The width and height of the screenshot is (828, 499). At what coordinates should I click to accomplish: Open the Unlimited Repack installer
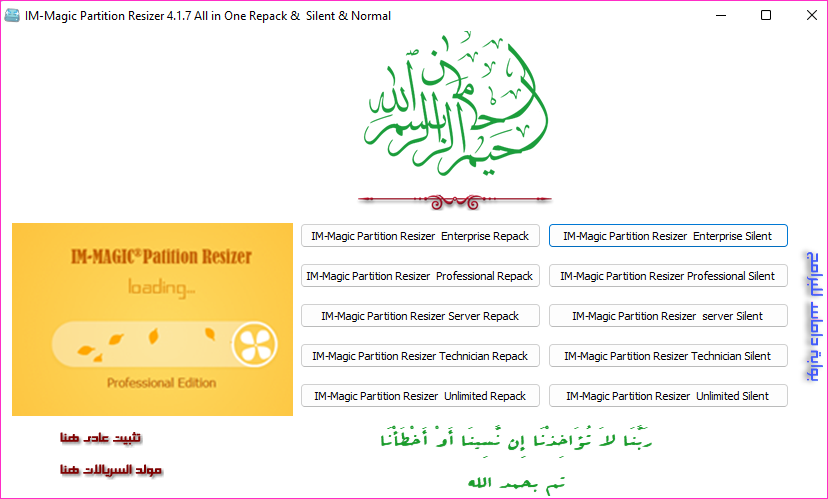(x=420, y=396)
